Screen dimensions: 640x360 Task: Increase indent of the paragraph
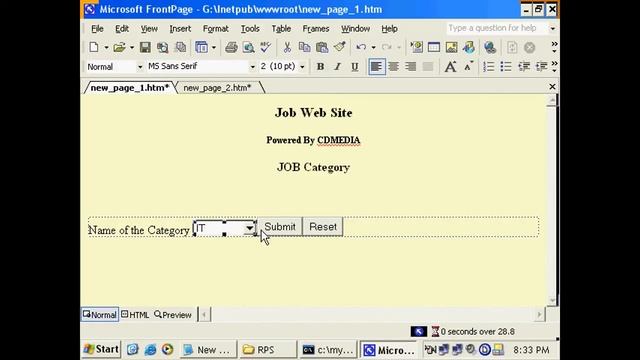click(x=541, y=67)
